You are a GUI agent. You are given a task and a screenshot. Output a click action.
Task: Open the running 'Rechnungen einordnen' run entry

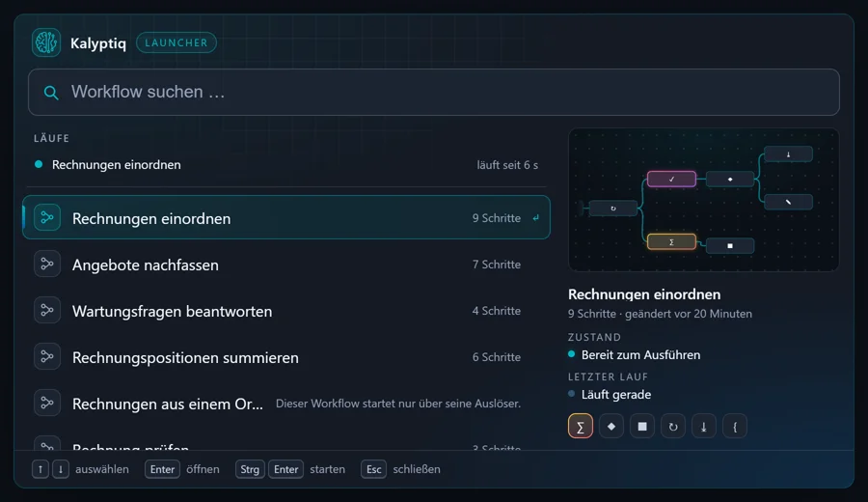(285, 164)
